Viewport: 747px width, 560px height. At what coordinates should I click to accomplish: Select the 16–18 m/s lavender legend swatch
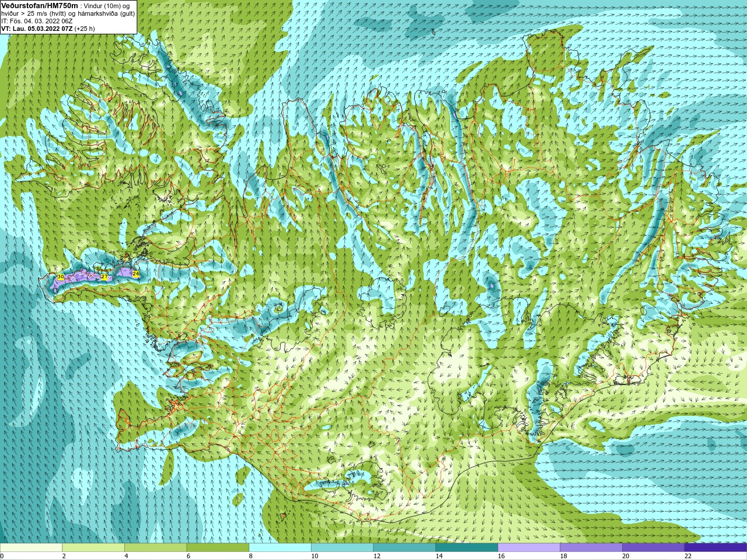point(529,548)
